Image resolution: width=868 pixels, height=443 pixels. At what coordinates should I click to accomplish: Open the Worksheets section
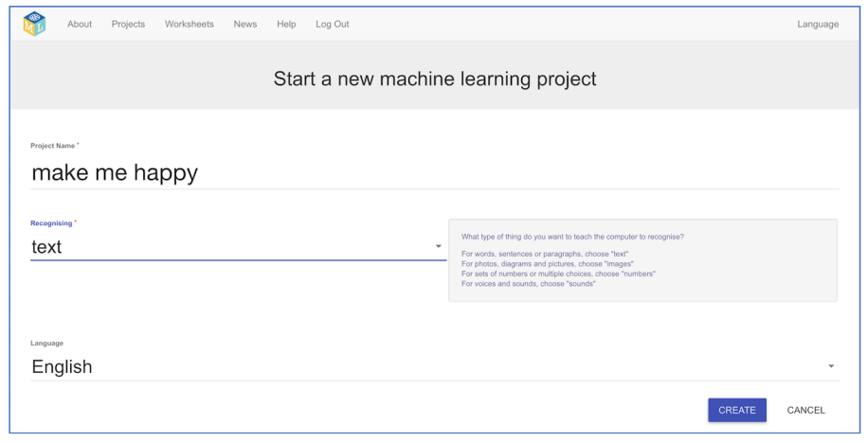tap(190, 25)
